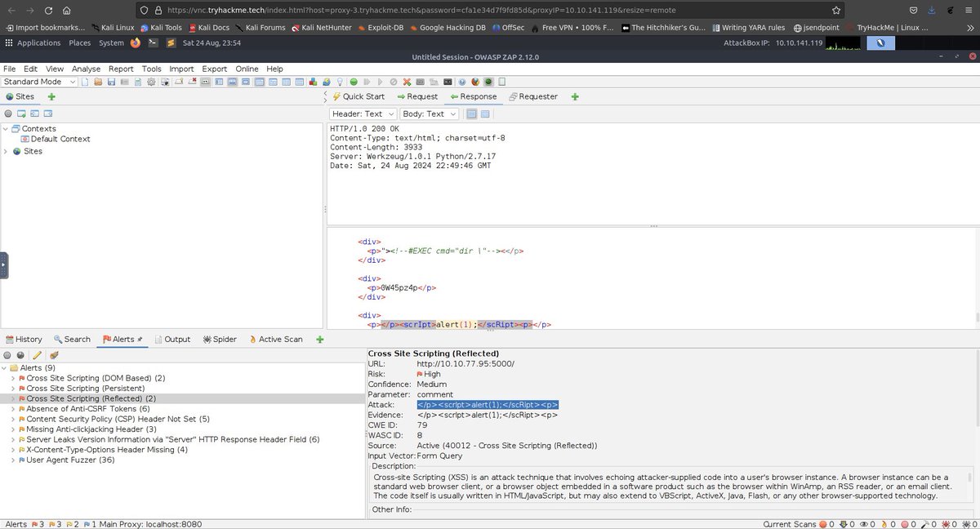
Task: Add a new tab beside Requester with plus
Action: pyautogui.click(x=575, y=97)
